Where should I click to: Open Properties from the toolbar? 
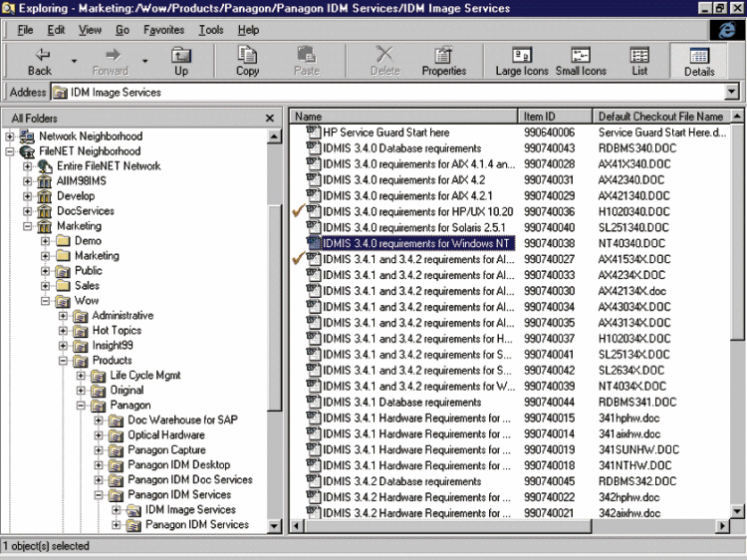pyautogui.click(x=443, y=62)
